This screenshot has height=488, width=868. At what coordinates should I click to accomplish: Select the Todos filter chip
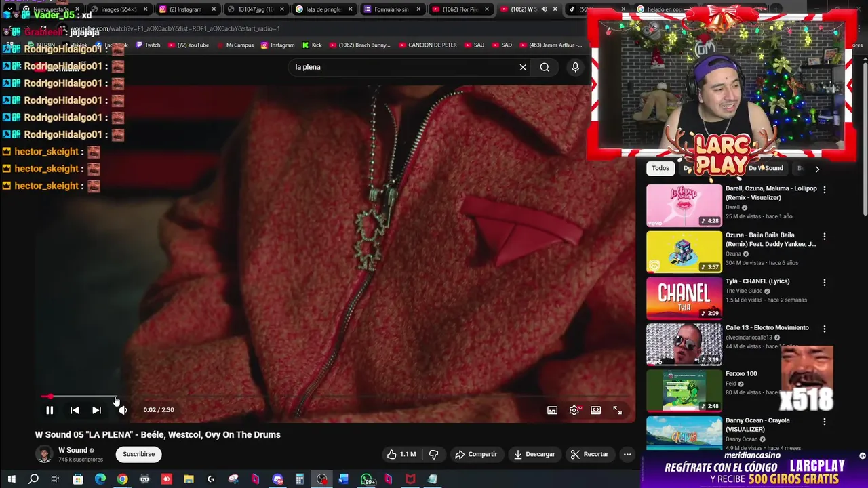pyautogui.click(x=660, y=168)
